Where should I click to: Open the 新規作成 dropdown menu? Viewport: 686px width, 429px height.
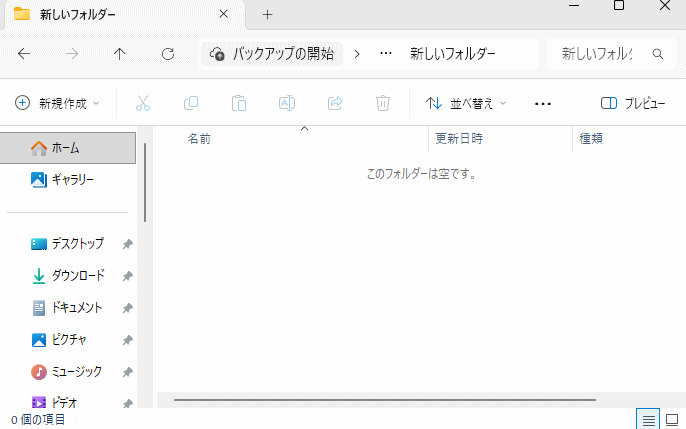coord(58,103)
